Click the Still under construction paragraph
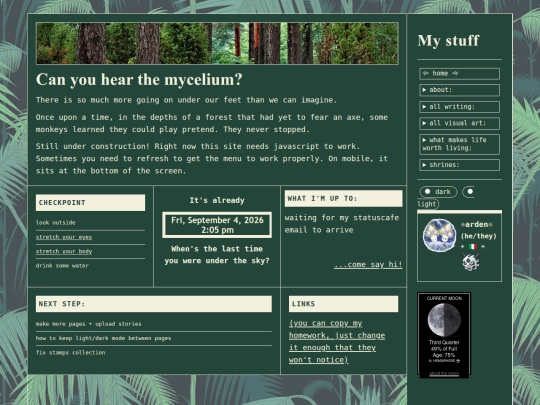Image resolution: width=540 pixels, height=405 pixels. 212,158
